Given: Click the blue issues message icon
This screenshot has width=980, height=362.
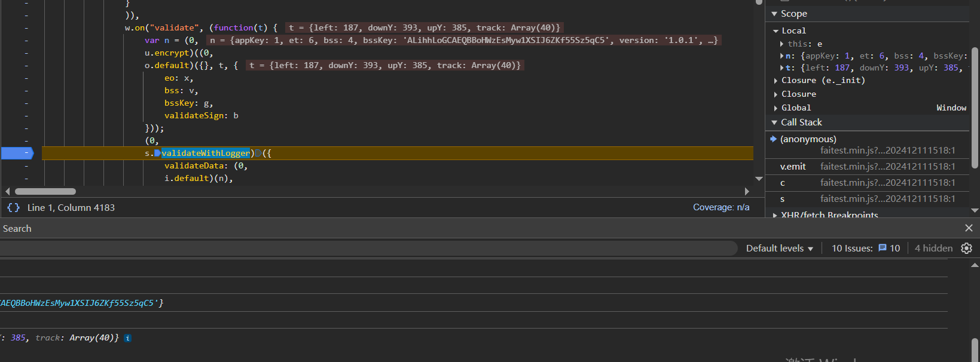Looking at the screenshot, I should click(883, 249).
